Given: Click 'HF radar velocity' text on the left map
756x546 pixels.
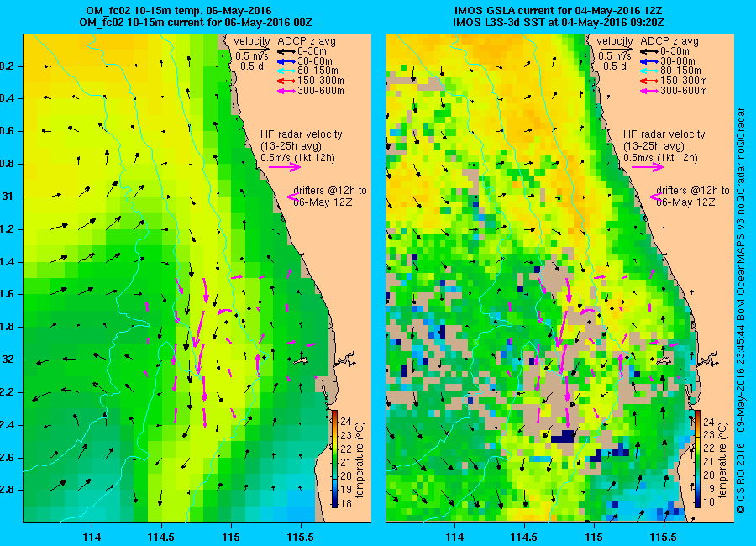Looking at the screenshot, I should (302, 134).
